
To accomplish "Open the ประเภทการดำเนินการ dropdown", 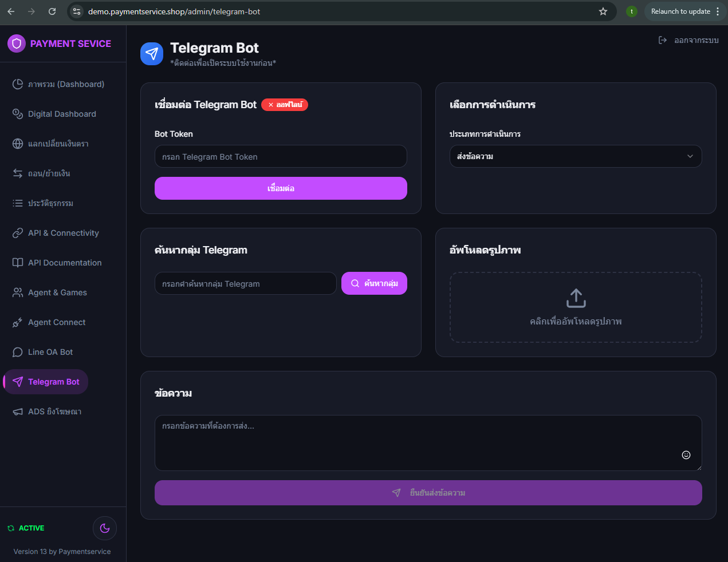I will [x=575, y=156].
